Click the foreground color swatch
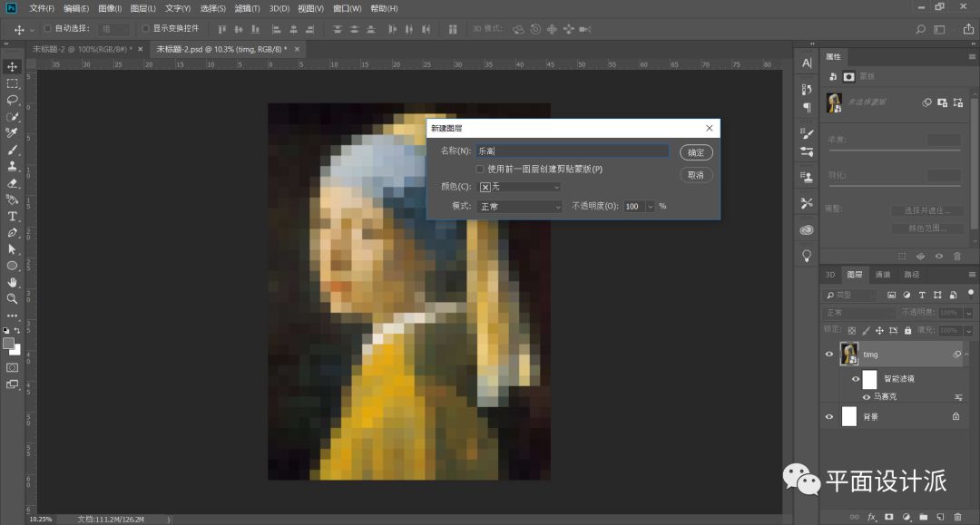 click(x=9, y=344)
